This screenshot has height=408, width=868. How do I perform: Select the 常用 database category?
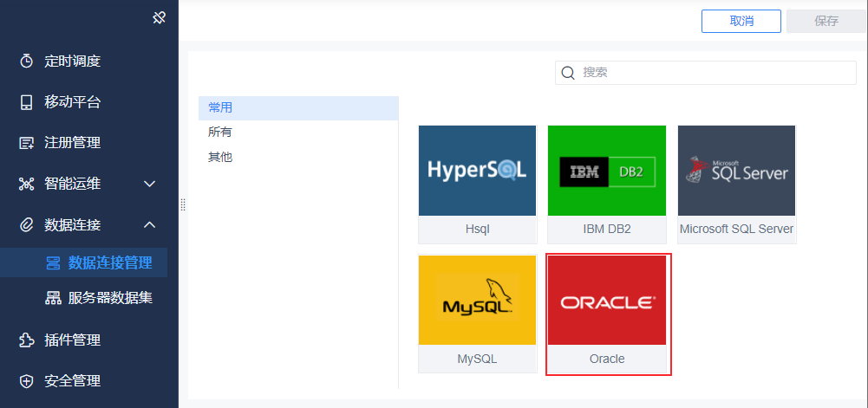(x=298, y=107)
